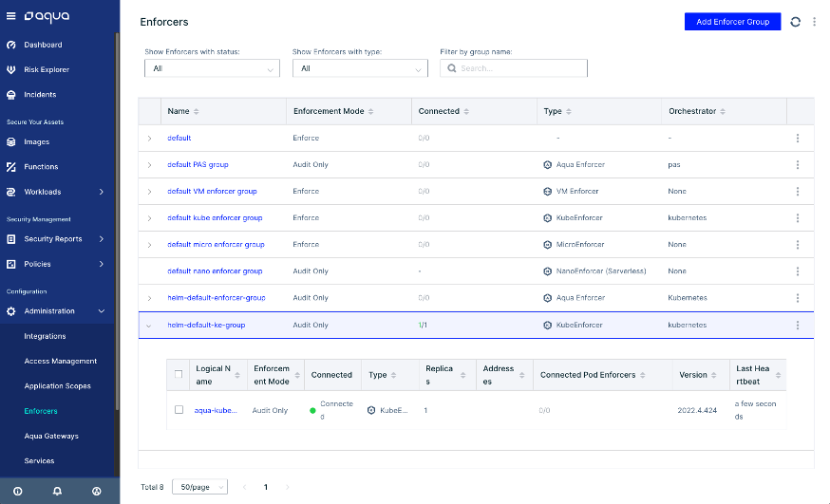This screenshot has height=504, width=830.
Task: Click the Aqua logo
Action: pos(47,16)
